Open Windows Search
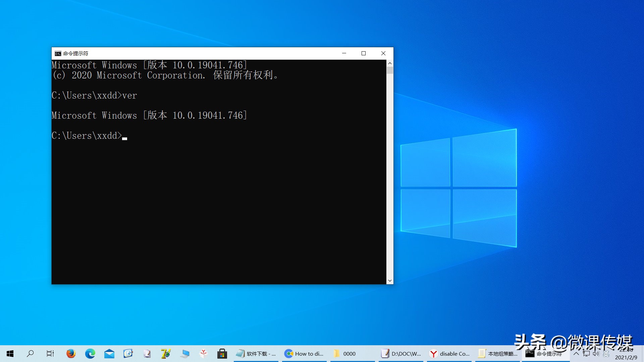This screenshot has width=644, height=362. pyautogui.click(x=30, y=353)
